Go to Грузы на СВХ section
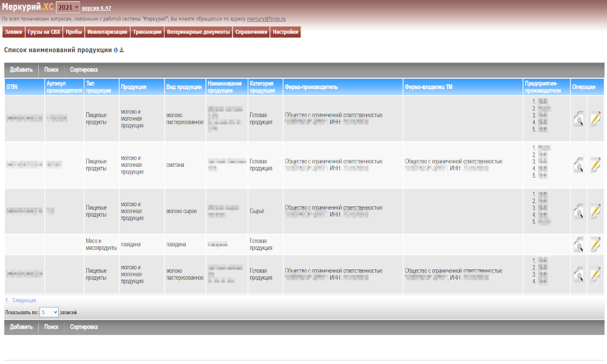 tap(44, 32)
